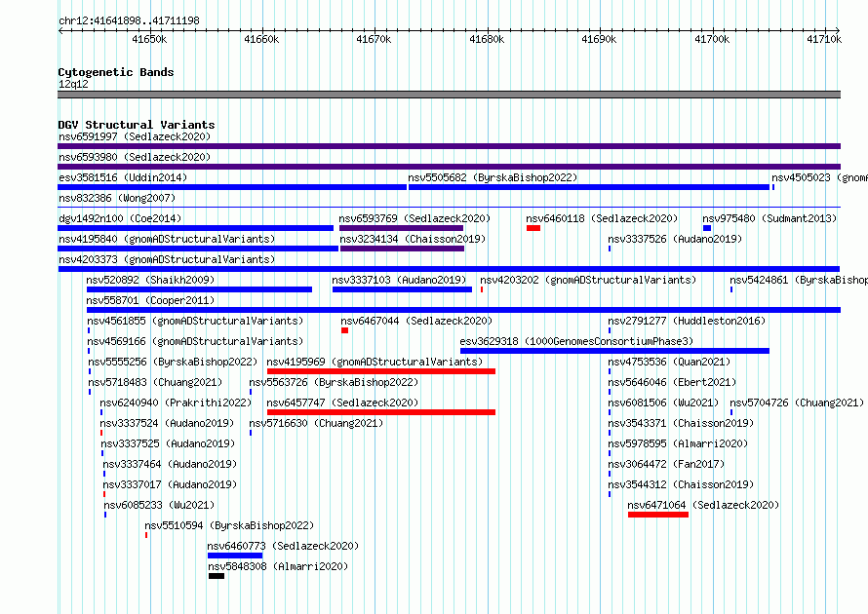
Task: Click the purple nsv6593769 variant bar
Action: tap(402, 228)
